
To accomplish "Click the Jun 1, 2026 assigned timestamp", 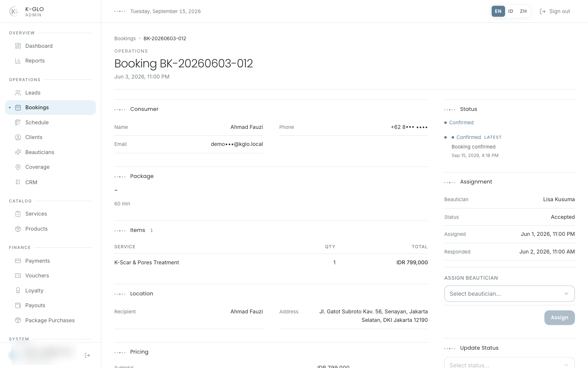I will [547, 234].
